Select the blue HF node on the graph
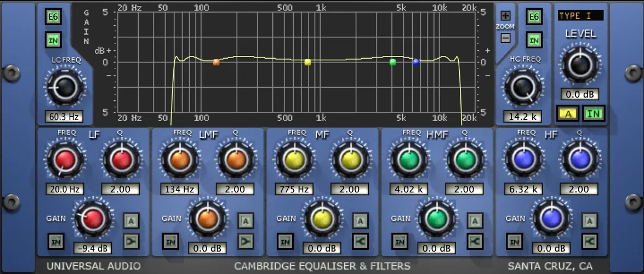 416,62
